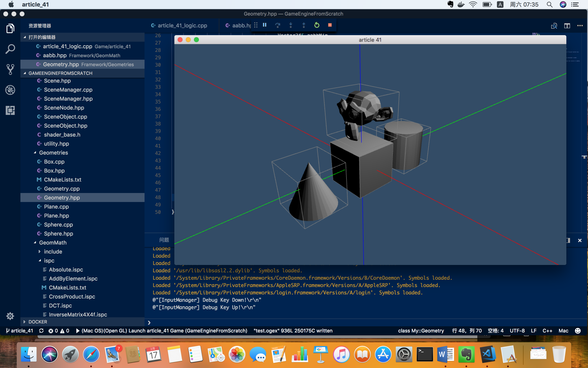Click the open changes icon in editor toolbar
The height and width of the screenshot is (368, 588).
point(554,26)
